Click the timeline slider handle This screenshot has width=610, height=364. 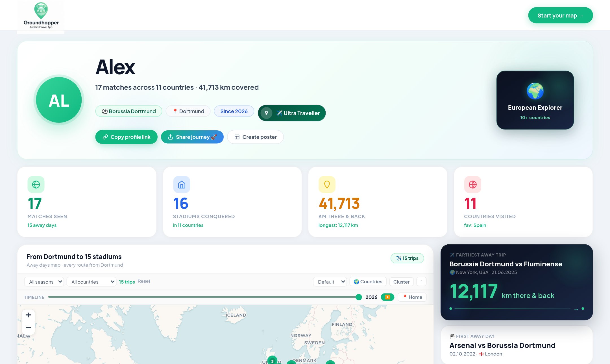coord(359,297)
